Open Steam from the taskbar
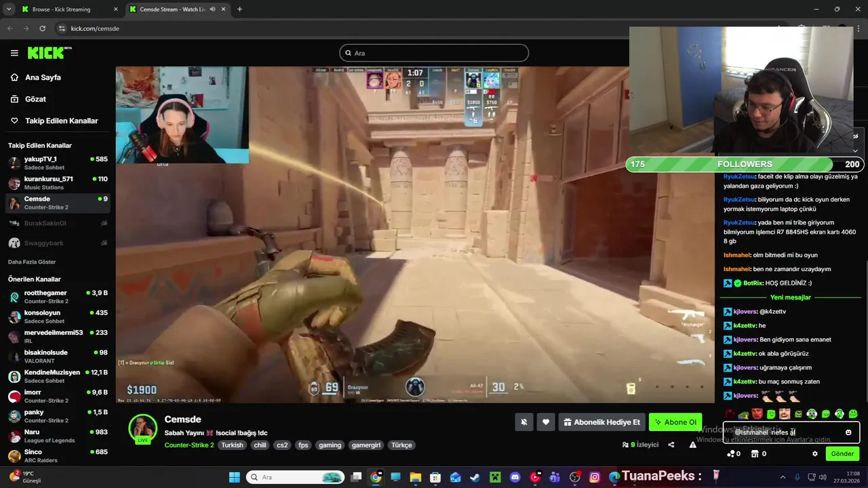Image resolution: width=868 pixels, height=488 pixels. pos(475,477)
